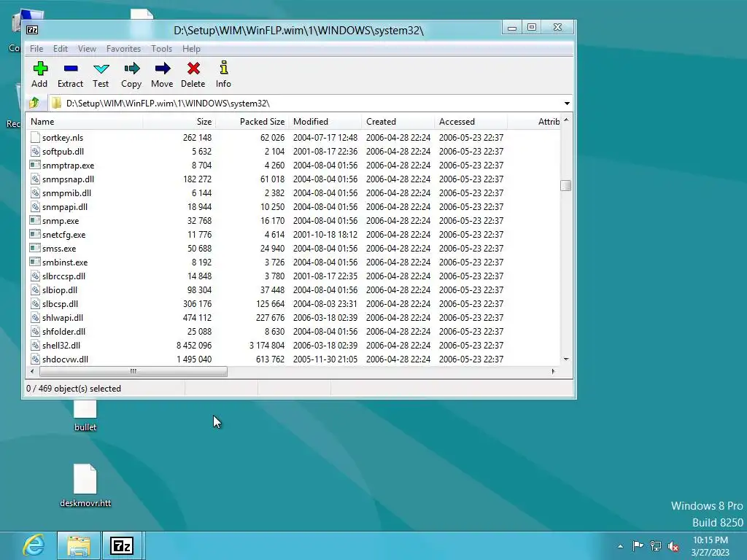Open the Info properties icon

(x=223, y=68)
